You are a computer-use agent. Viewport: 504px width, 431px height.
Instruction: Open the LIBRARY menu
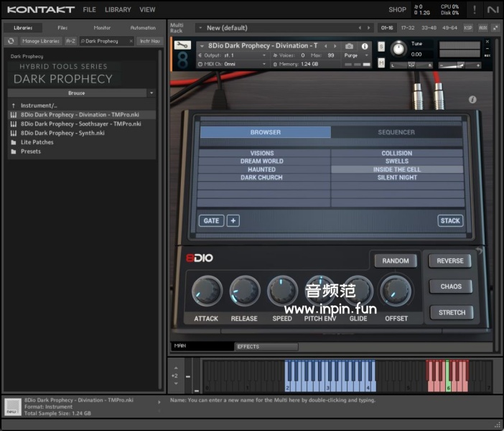pos(118,10)
